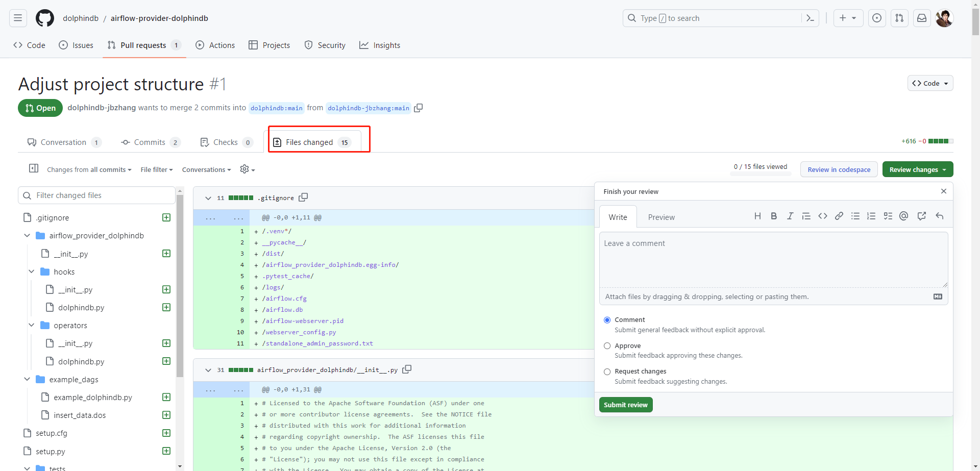Screen dimensions: 980x471
Task: Mention a user with the @ icon
Action: (904, 216)
